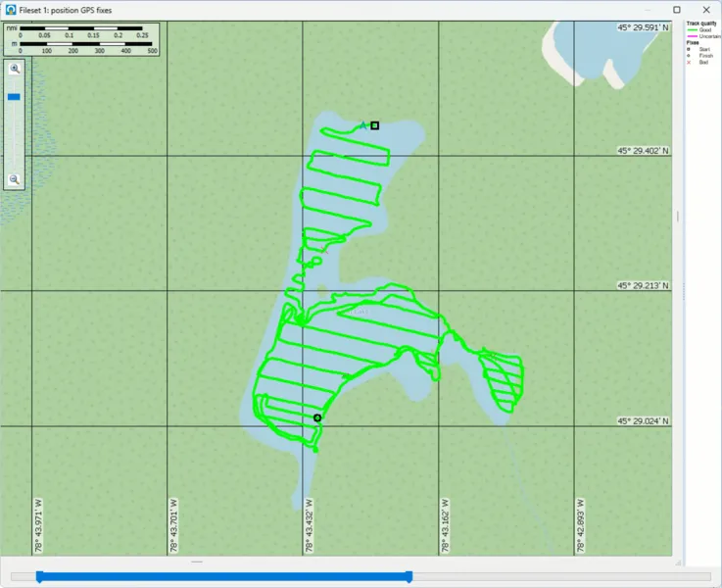Click the Bad fix red X legend symbol
Screen dimensions: 722x588
[x=689, y=63]
